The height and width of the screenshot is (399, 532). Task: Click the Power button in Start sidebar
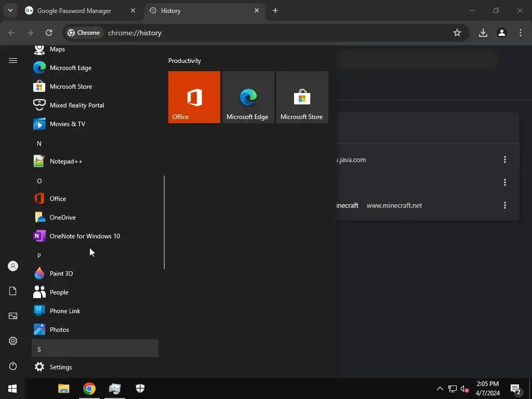pyautogui.click(x=13, y=366)
